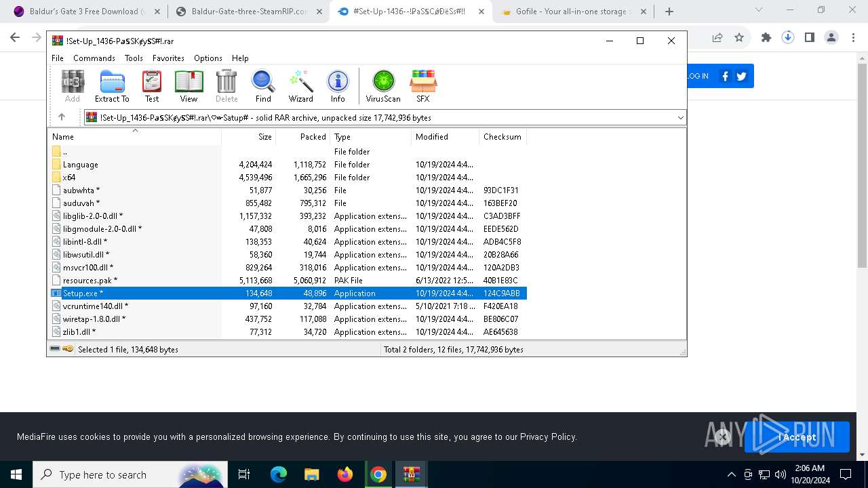Sort by Size column header
Screen dimensions: 868x488
248,136
